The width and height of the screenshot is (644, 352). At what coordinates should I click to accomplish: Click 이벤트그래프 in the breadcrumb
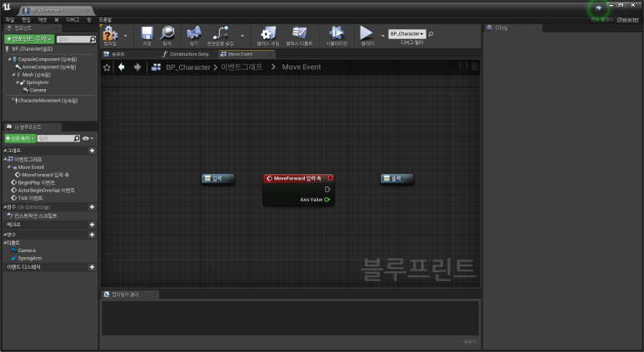(x=242, y=67)
